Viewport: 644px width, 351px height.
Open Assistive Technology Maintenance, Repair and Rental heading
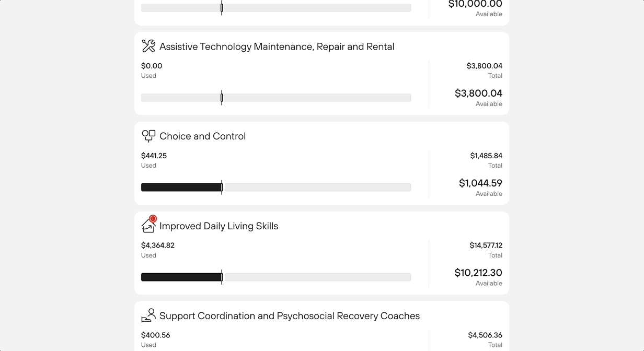click(x=277, y=46)
